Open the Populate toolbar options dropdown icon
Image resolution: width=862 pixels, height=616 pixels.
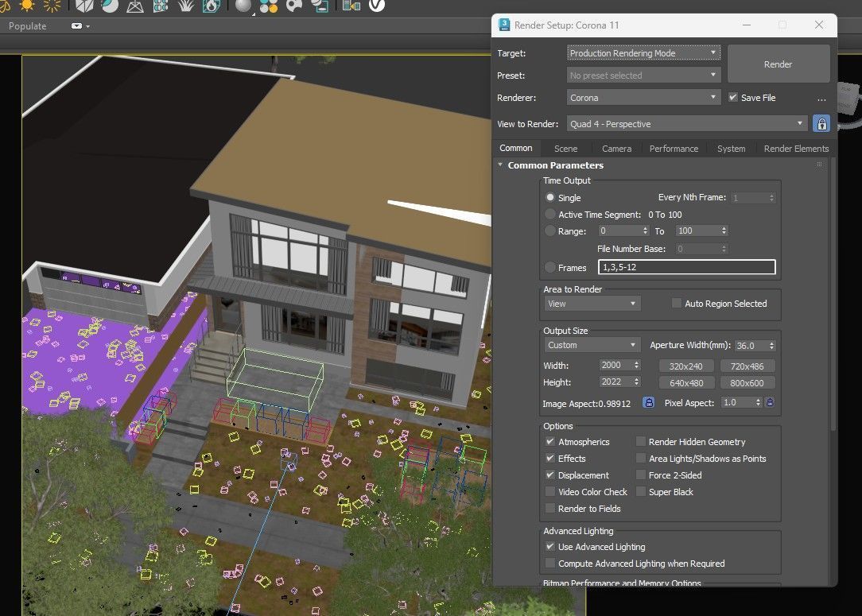pos(80,25)
